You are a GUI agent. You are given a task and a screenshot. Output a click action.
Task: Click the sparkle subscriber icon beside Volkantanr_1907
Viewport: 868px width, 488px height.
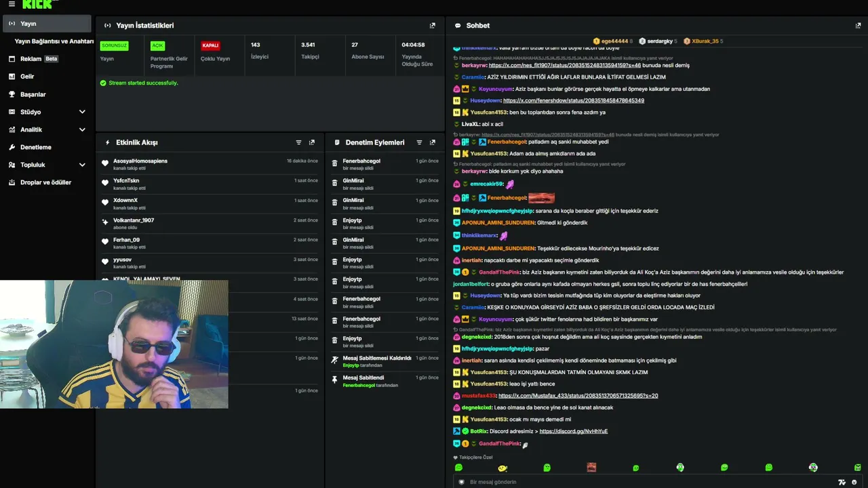tap(105, 222)
